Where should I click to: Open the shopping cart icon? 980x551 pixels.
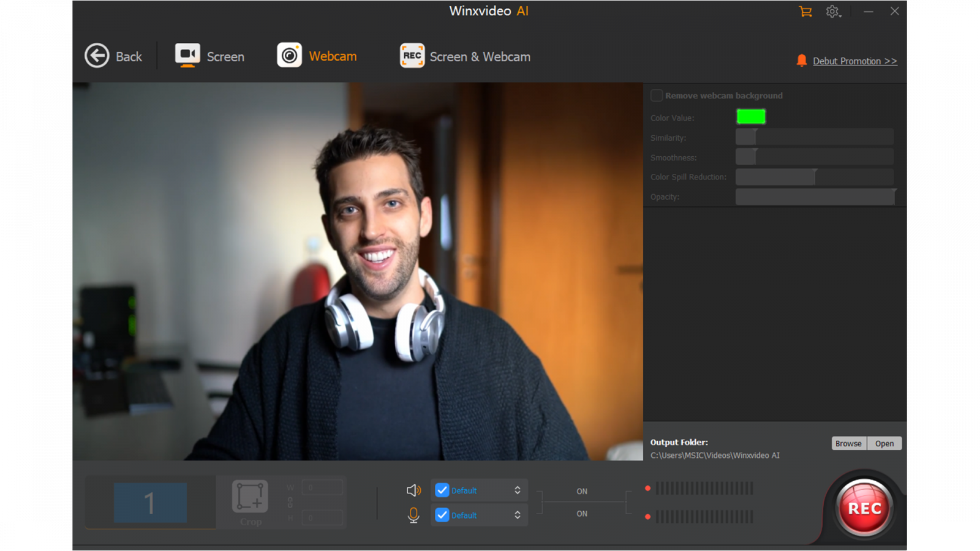click(805, 12)
